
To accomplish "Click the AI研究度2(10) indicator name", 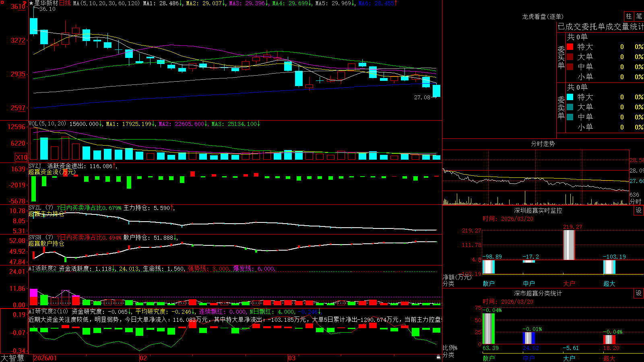I will click(48, 311).
